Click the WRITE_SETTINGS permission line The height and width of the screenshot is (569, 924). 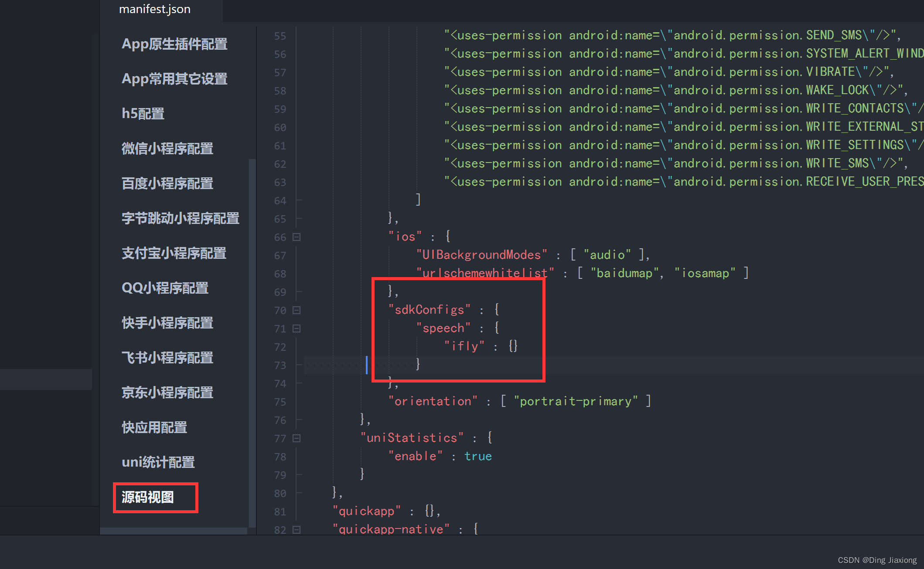(x=684, y=145)
